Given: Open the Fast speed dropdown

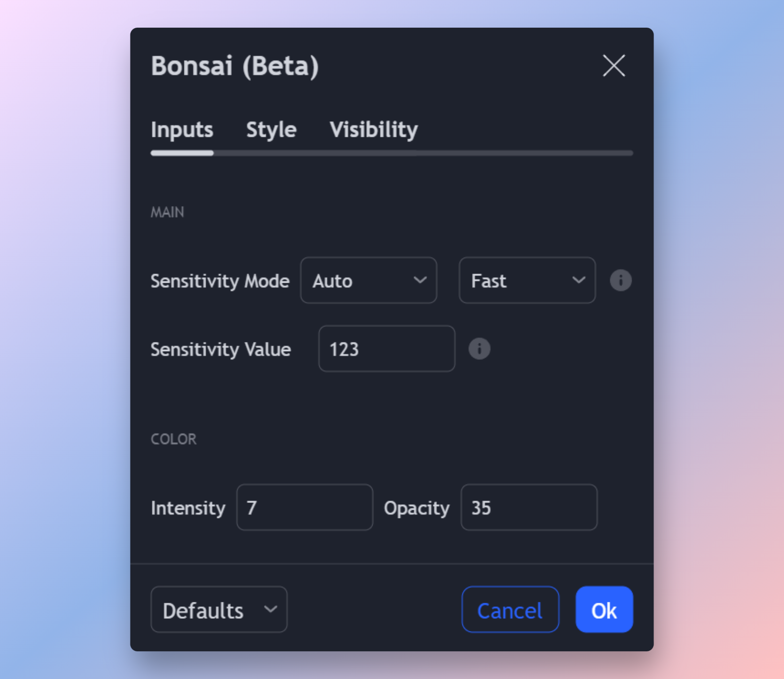Looking at the screenshot, I should (x=527, y=280).
